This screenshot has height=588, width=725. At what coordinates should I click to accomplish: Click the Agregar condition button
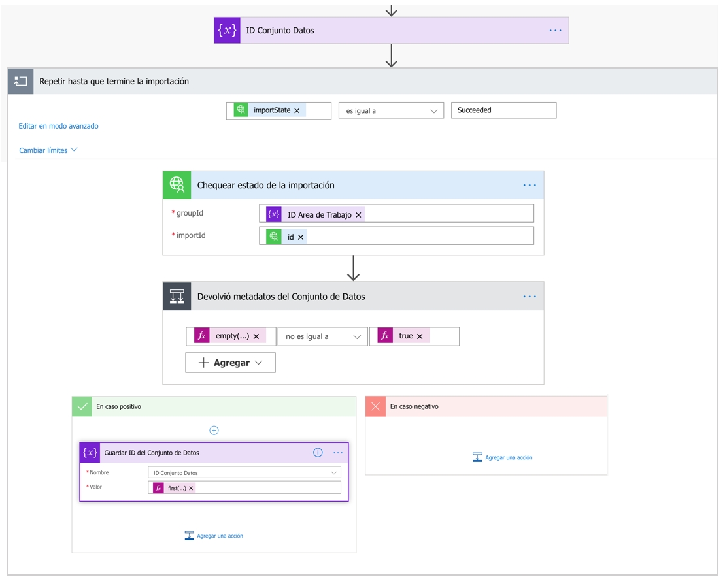click(x=230, y=363)
